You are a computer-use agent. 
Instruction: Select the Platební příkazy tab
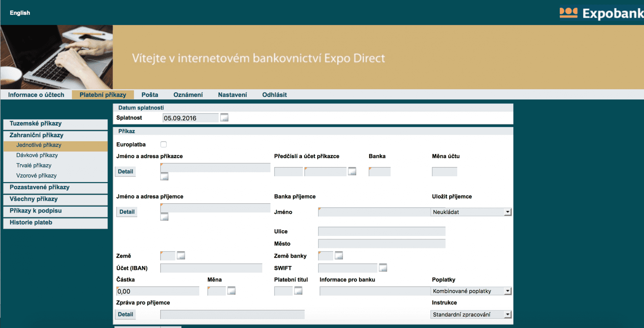pyautogui.click(x=103, y=95)
